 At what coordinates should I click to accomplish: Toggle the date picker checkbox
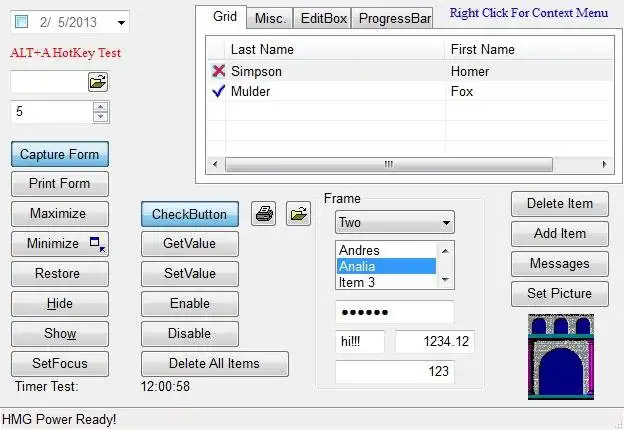click(x=21, y=21)
